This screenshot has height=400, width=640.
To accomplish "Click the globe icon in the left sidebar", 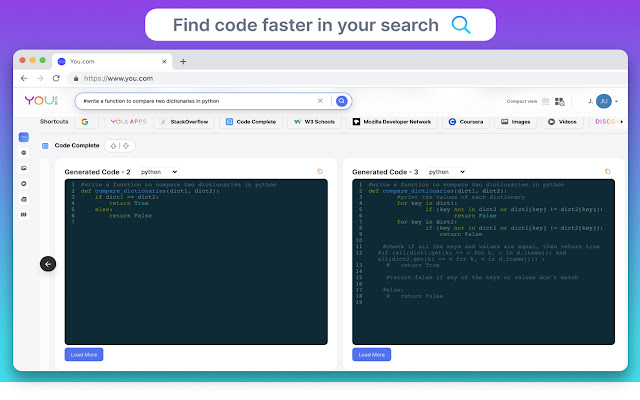I will click(24, 153).
